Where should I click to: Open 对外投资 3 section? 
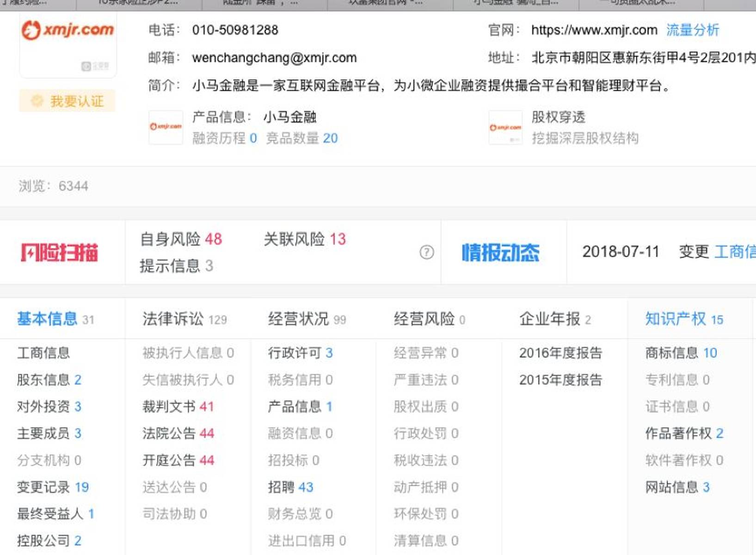49,407
